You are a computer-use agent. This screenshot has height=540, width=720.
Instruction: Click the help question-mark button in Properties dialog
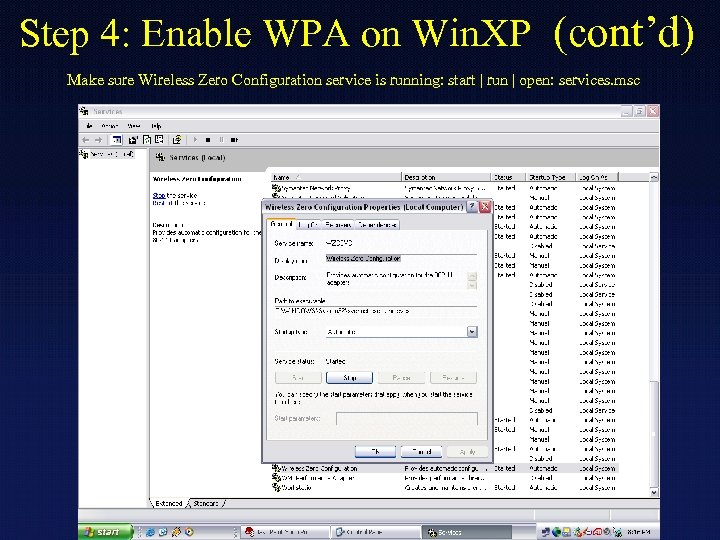(472, 207)
